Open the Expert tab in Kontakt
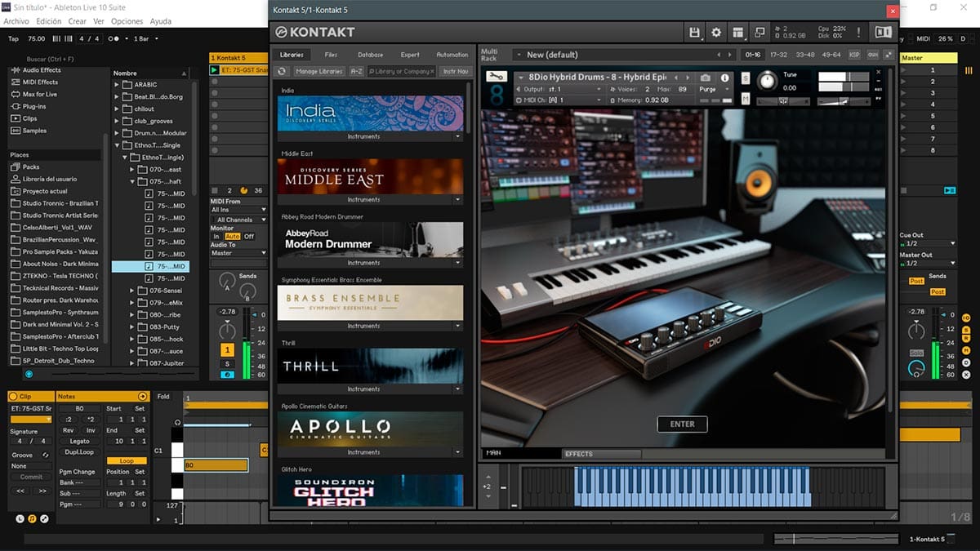 (x=410, y=55)
